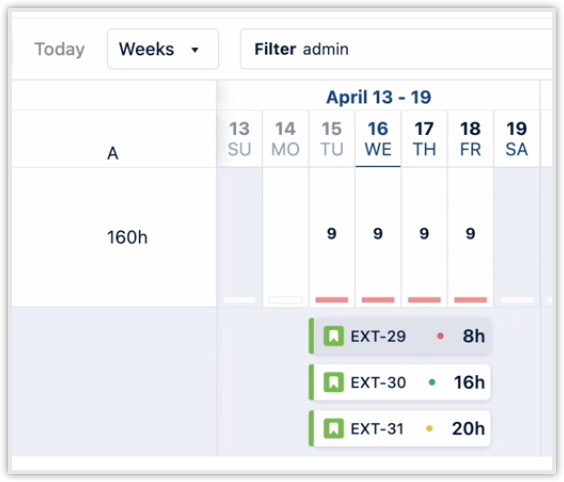The width and height of the screenshot is (564, 482).
Task: Open the Weeks dropdown arrow
Action: pos(195,50)
